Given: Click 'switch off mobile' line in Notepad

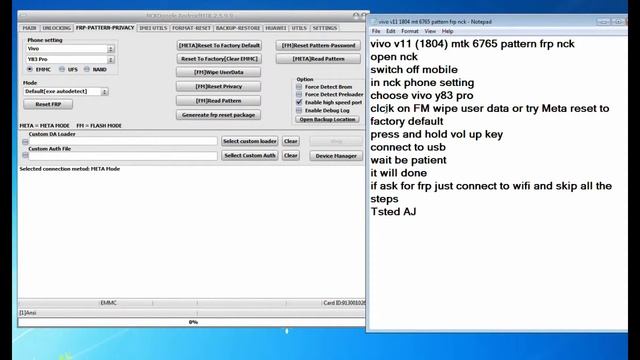Looking at the screenshot, I should click(414, 70).
